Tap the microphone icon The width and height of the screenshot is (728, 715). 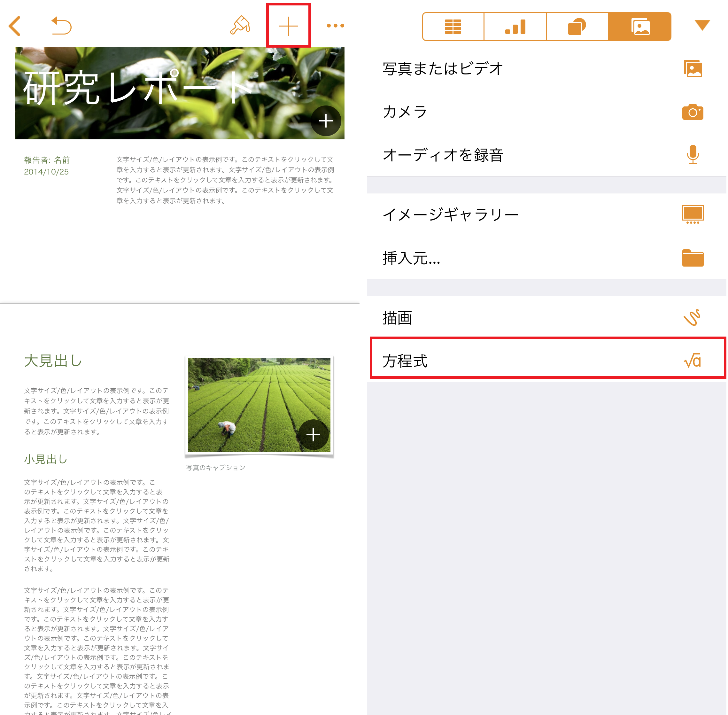693,155
